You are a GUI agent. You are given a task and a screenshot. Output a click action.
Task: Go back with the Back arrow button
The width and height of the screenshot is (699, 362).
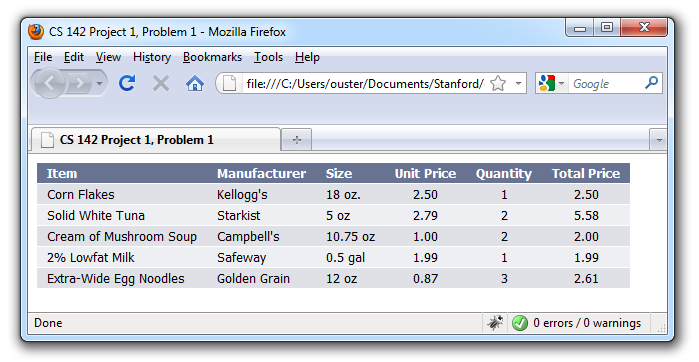[49, 83]
